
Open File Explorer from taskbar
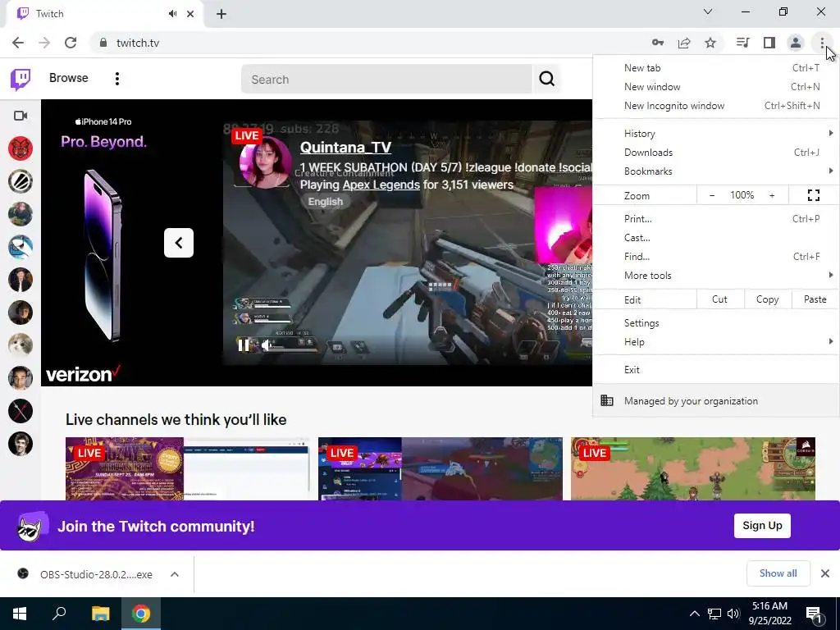(100, 614)
